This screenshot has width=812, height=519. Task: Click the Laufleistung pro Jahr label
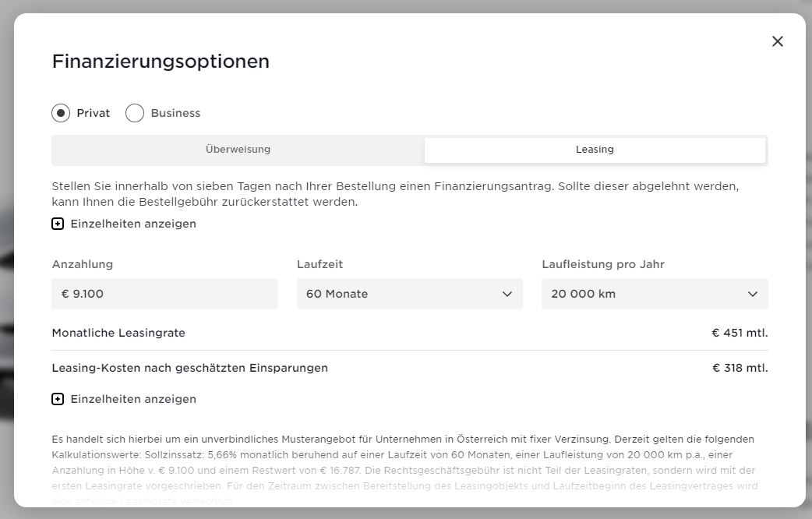click(603, 264)
